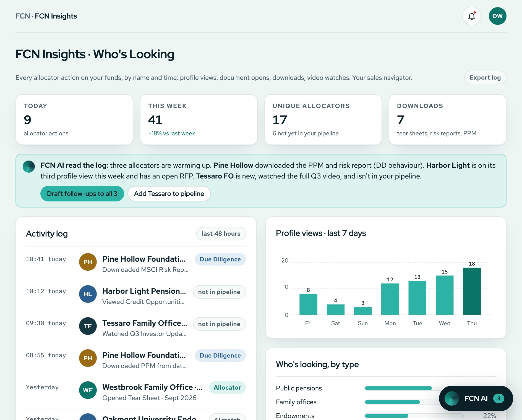The width and height of the screenshot is (522, 420).
Task: Click the 3 badge on FCN AI
Action: (499, 398)
